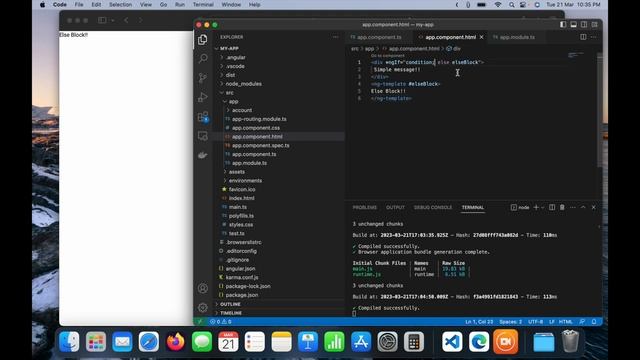Click LF end-of-line setting
The height and width of the screenshot is (360, 640).
coord(551,322)
